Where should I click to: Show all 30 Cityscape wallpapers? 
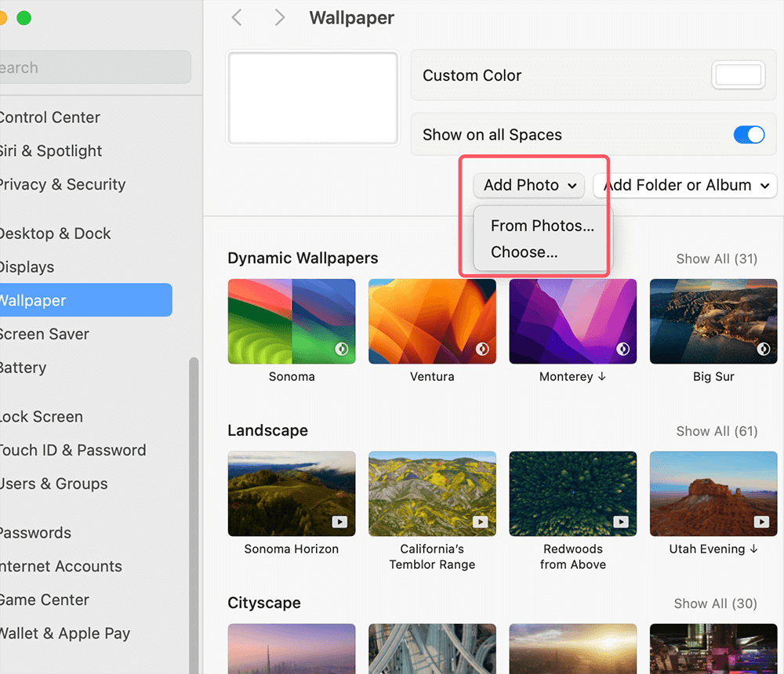[x=715, y=603]
